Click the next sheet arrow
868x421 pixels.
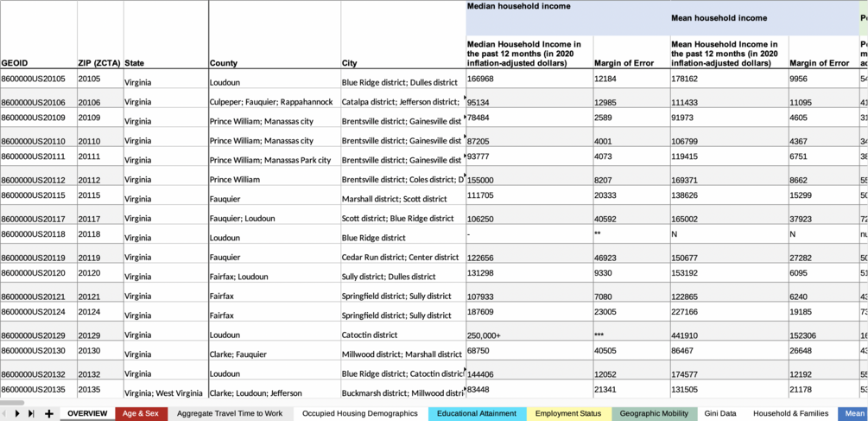17,414
